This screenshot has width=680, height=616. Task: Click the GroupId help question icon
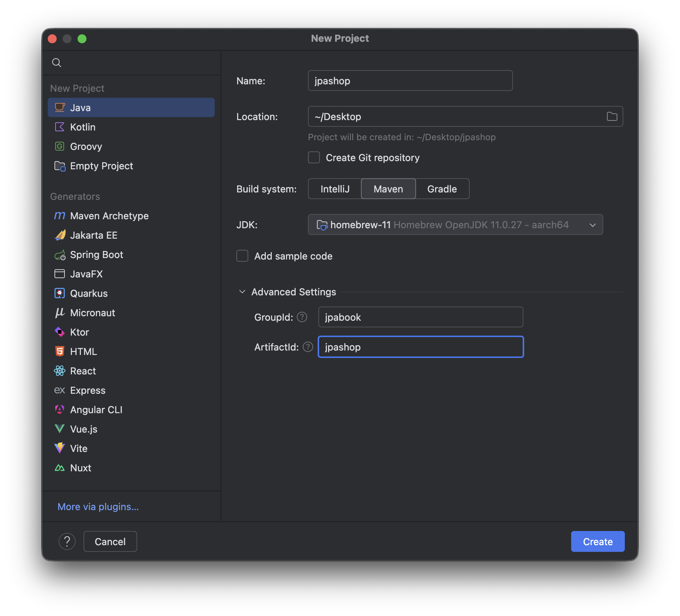coord(302,317)
